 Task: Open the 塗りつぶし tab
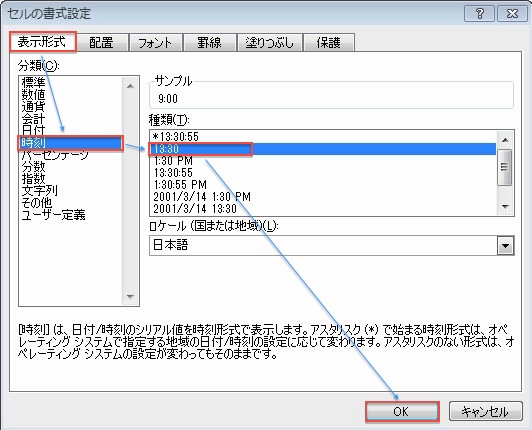pyautogui.click(x=270, y=43)
